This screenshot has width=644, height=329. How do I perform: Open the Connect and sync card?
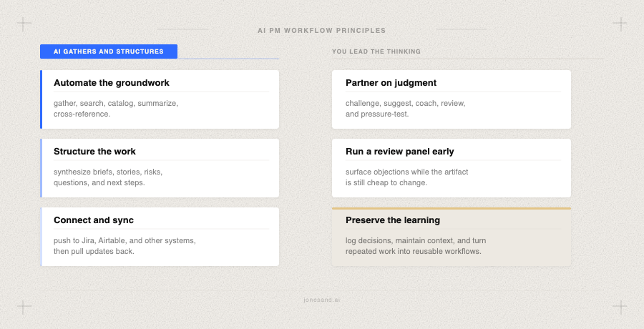[160, 237]
